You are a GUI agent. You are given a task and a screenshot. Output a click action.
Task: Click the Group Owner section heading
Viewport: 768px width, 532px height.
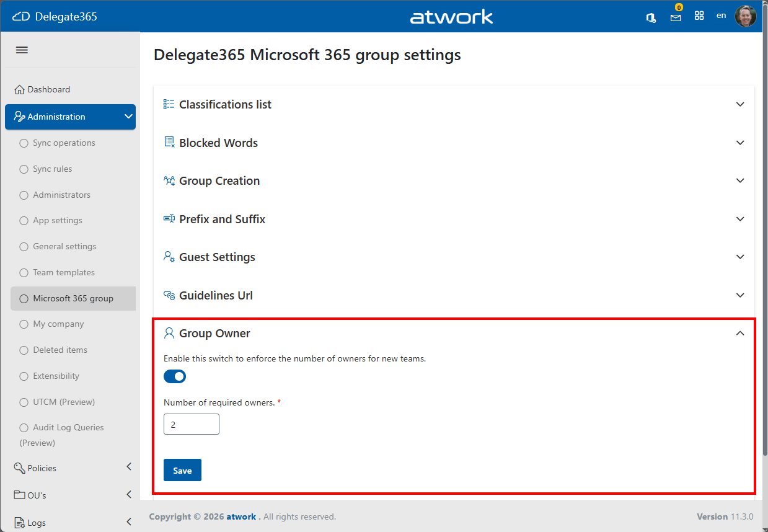(214, 333)
